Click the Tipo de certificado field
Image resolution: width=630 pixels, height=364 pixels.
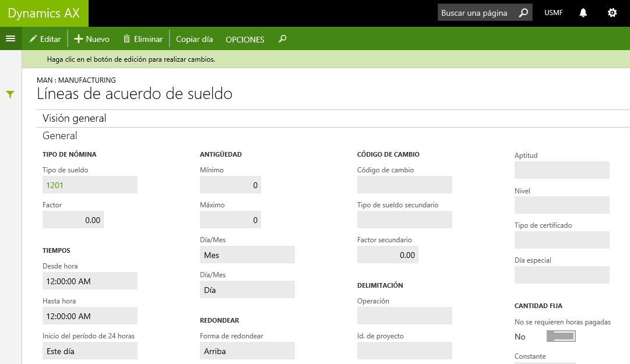click(562, 240)
